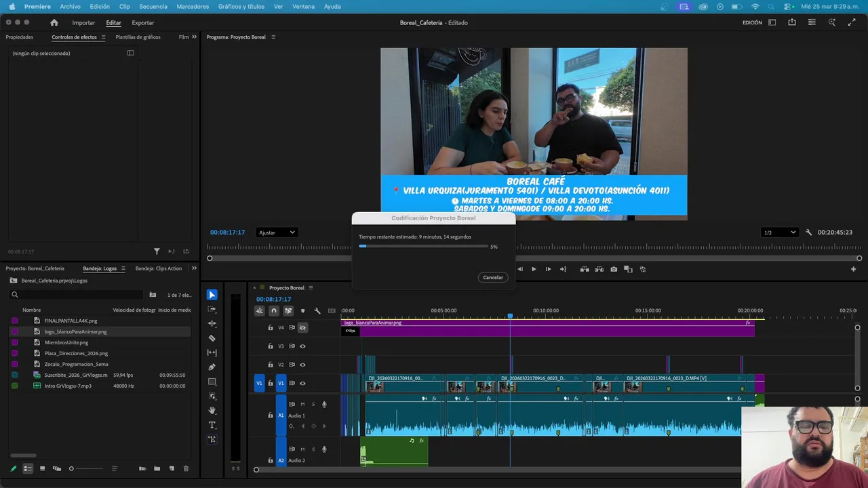868x488 pixels.
Task: Open the Controles de efectos panel menu
Action: [104, 37]
